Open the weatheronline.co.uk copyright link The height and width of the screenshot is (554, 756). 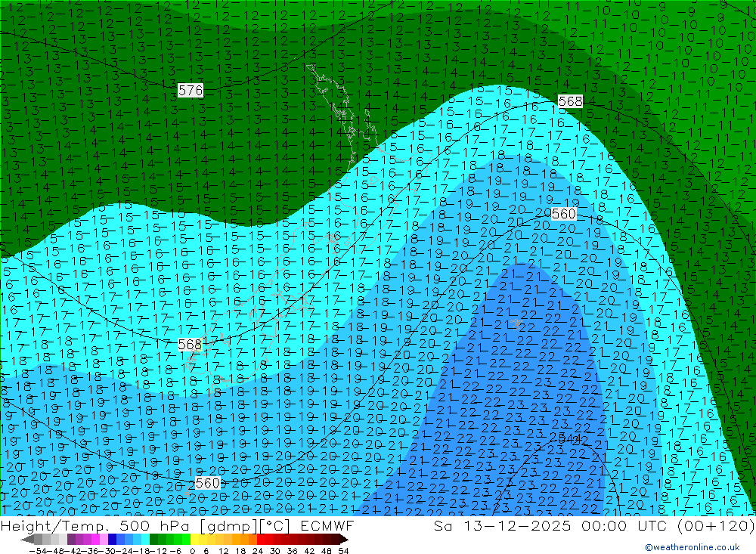click(692, 547)
